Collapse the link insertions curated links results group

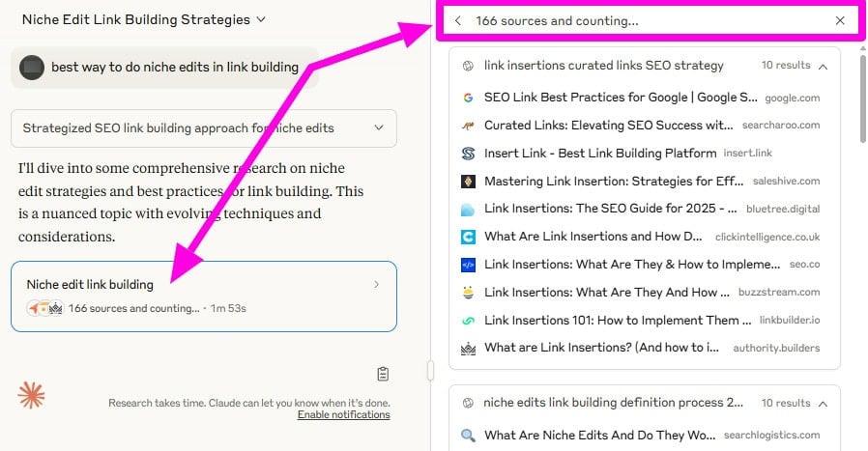click(x=823, y=66)
